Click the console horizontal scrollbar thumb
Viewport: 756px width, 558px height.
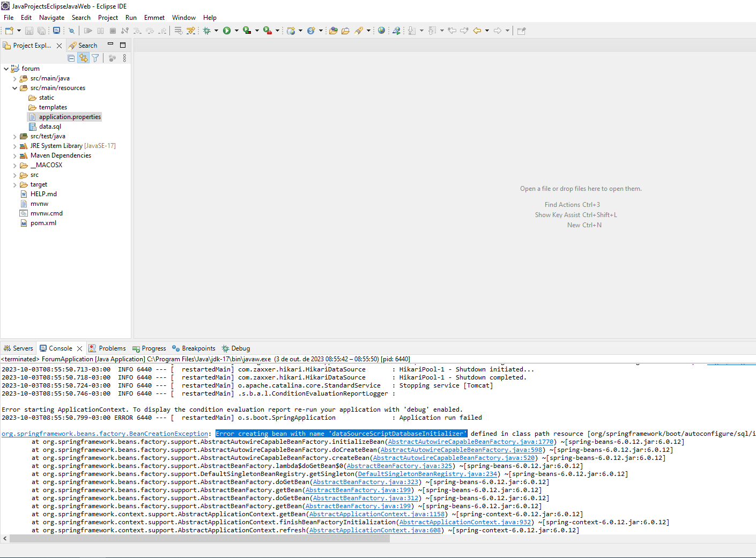(199, 538)
